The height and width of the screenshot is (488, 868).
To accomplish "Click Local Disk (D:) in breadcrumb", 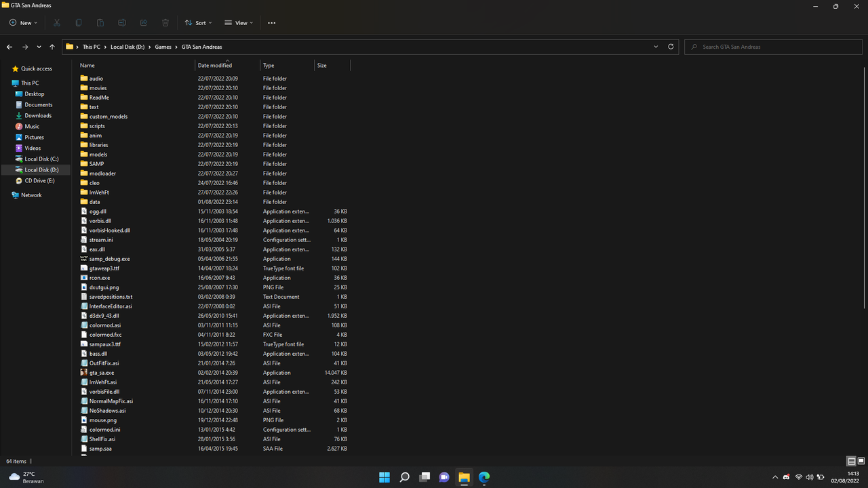I will (127, 47).
